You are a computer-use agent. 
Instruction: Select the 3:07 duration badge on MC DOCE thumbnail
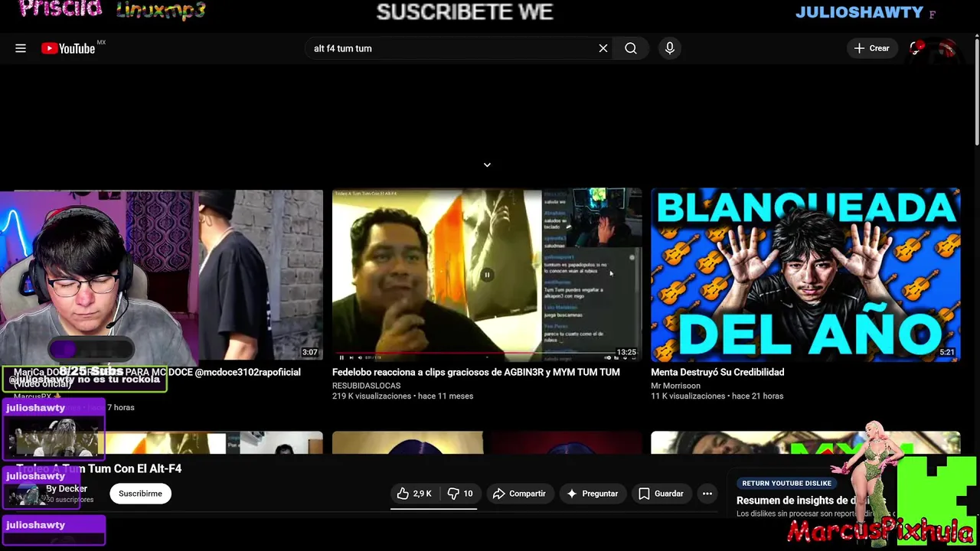coord(309,353)
